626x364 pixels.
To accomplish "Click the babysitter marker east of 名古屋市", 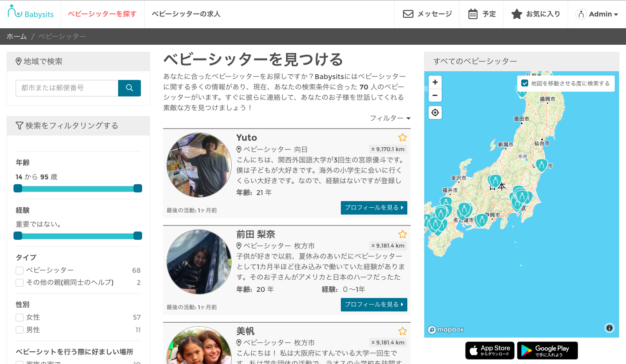I will (x=465, y=210).
